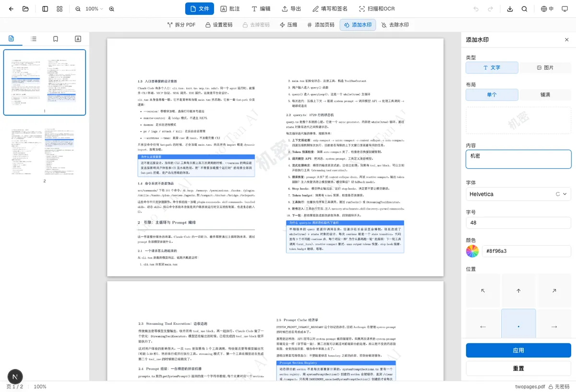Set layout to 单个

pyautogui.click(x=492, y=95)
